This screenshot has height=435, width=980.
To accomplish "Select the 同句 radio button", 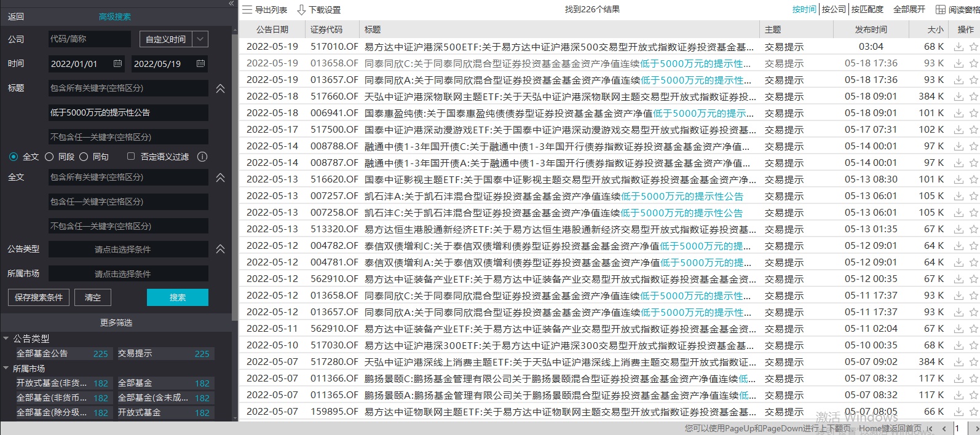I will tap(84, 157).
